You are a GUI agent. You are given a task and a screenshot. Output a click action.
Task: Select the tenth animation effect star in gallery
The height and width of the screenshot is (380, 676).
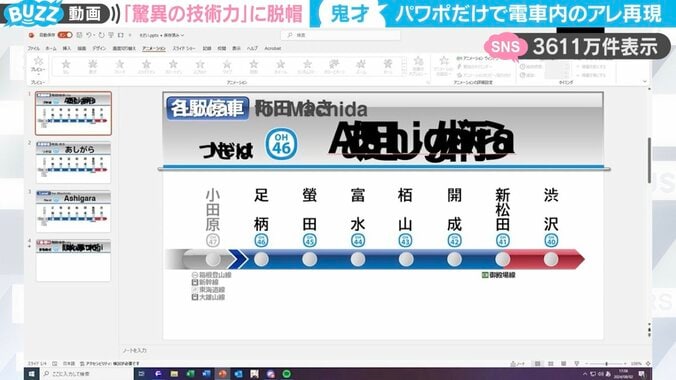(x=307, y=66)
